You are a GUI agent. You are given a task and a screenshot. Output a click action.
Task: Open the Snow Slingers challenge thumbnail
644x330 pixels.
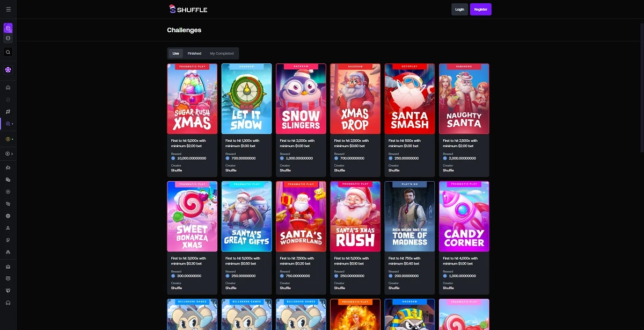301,99
